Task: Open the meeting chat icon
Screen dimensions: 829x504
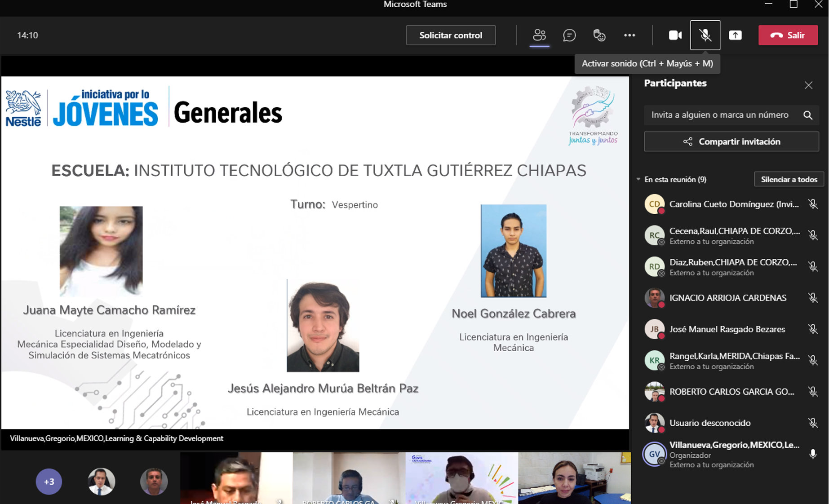Action: coord(569,35)
